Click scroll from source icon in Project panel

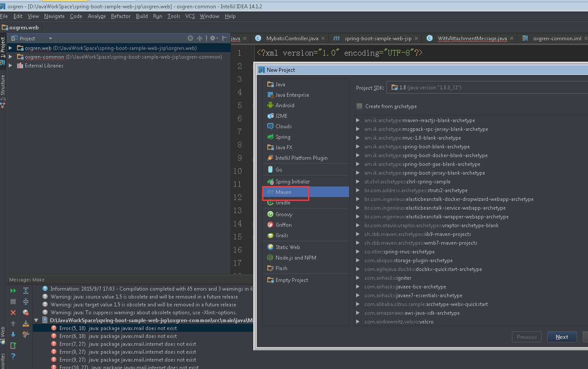[190, 38]
